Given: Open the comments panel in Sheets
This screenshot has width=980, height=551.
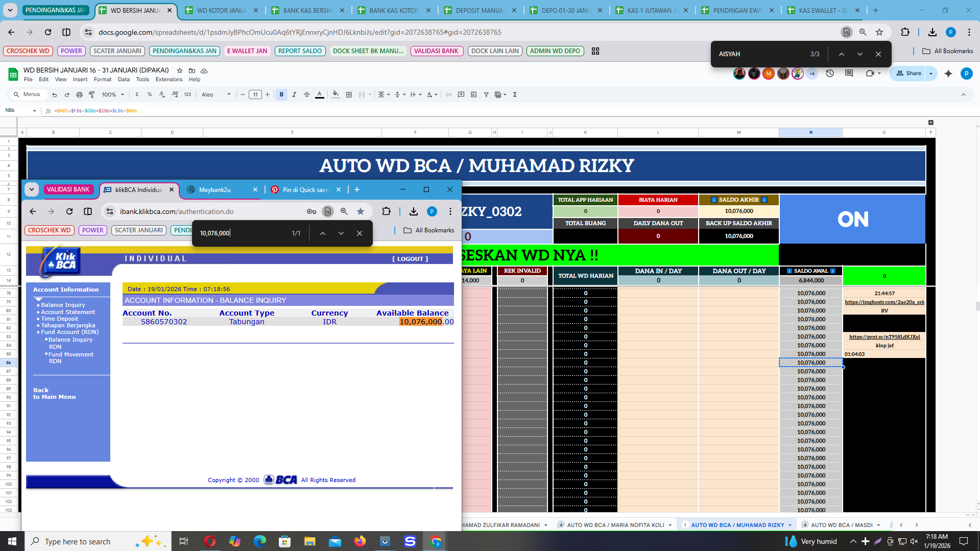Looking at the screenshot, I should click(x=849, y=74).
